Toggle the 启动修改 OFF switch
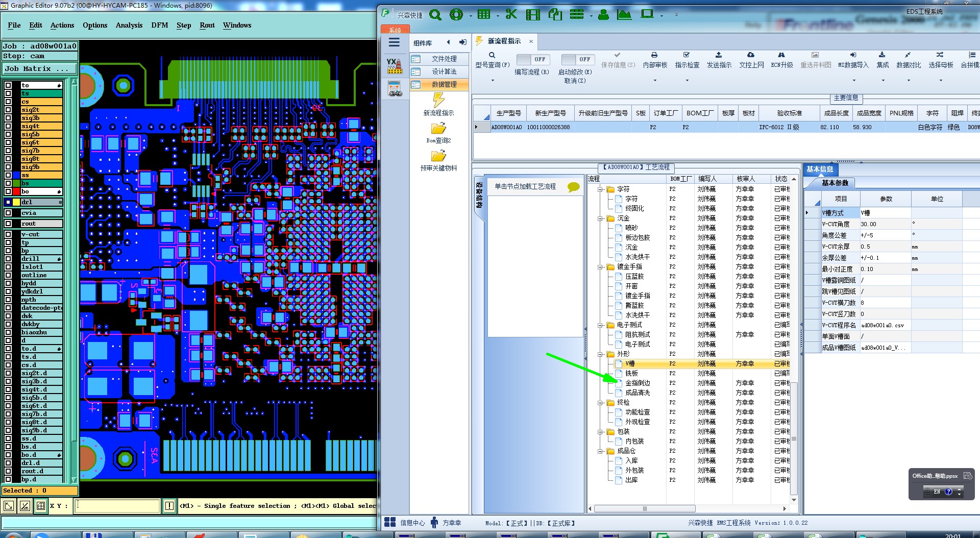Image resolution: width=980 pixels, height=538 pixels. point(577,59)
